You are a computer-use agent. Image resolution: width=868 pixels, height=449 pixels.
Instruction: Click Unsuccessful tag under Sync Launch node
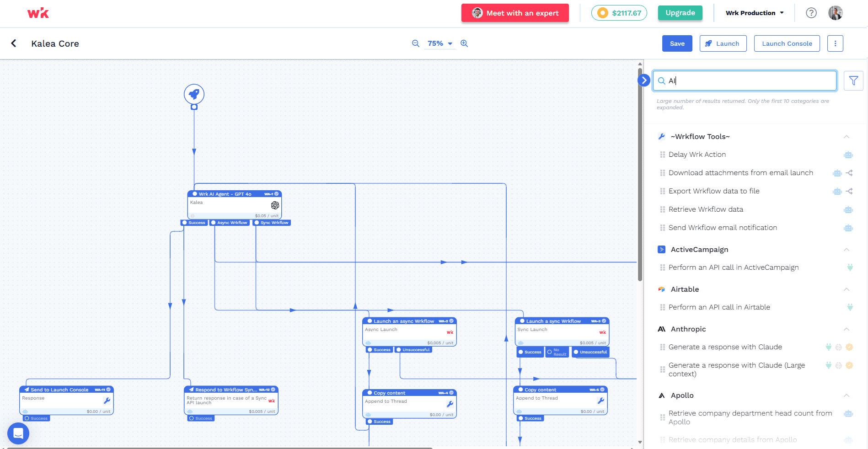click(x=590, y=352)
